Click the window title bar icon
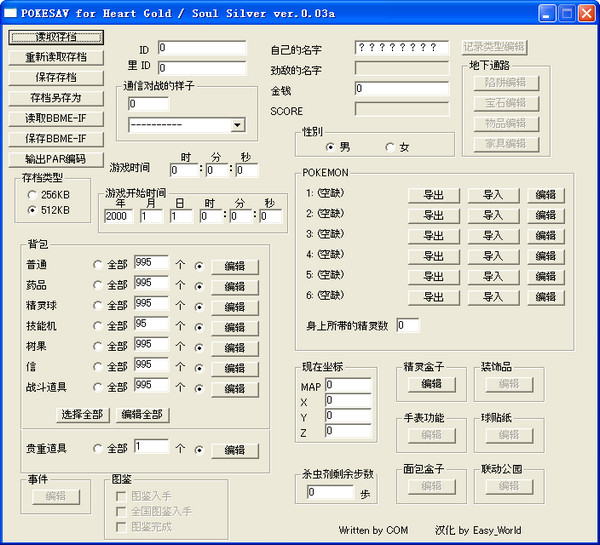Viewport: 600px width, 545px height. pos(10,13)
